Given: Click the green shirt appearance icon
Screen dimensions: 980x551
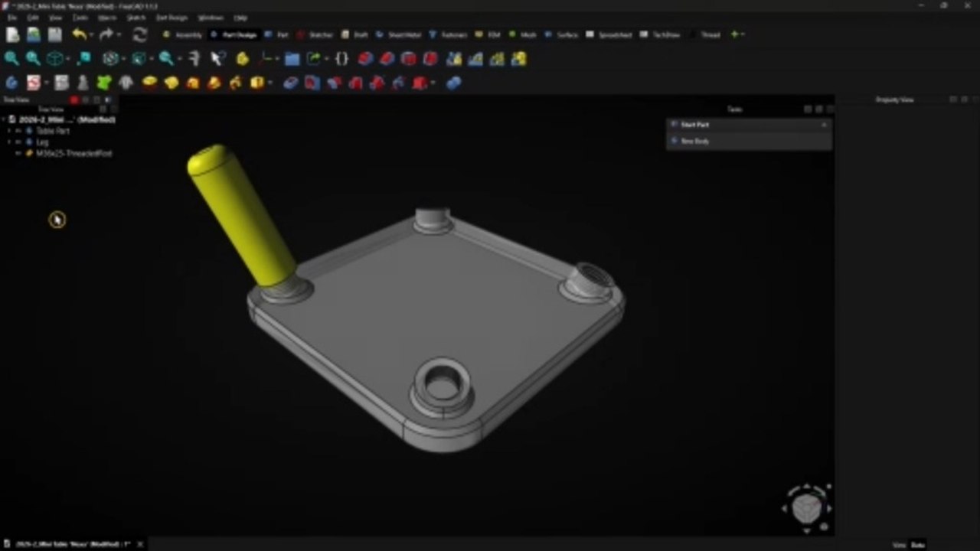Looking at the screenshot, I should coord(104,82).
